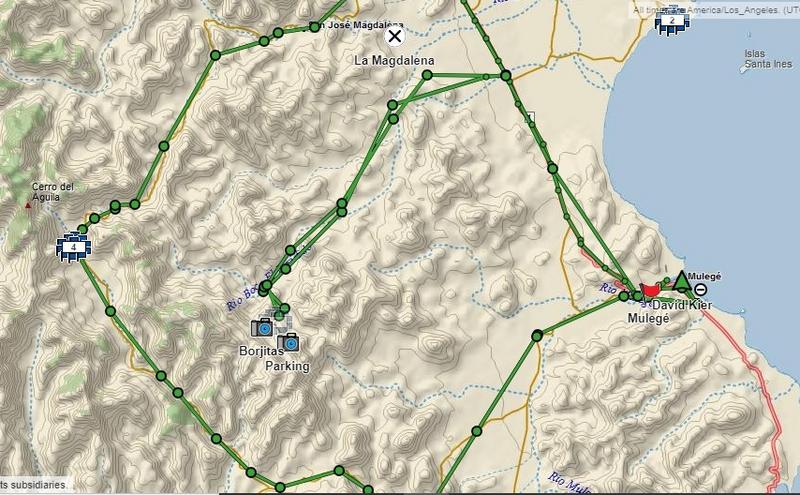Click the large Mulegé town label

648,318
